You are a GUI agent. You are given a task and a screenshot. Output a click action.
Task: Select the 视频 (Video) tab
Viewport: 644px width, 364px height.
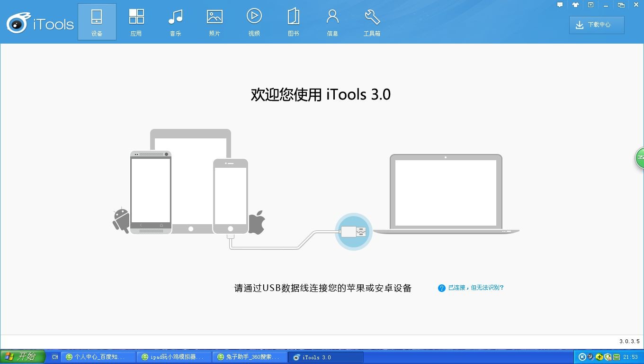pyautogui.click(x=254, y=22)
